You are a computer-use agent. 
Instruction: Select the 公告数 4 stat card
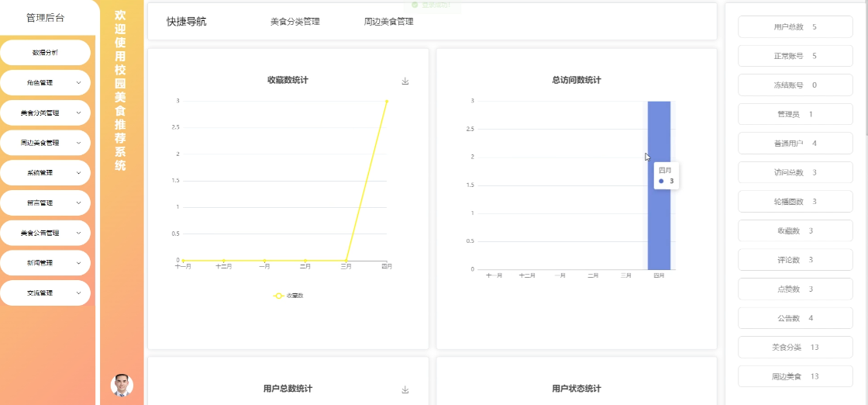[x=795, y=318]
